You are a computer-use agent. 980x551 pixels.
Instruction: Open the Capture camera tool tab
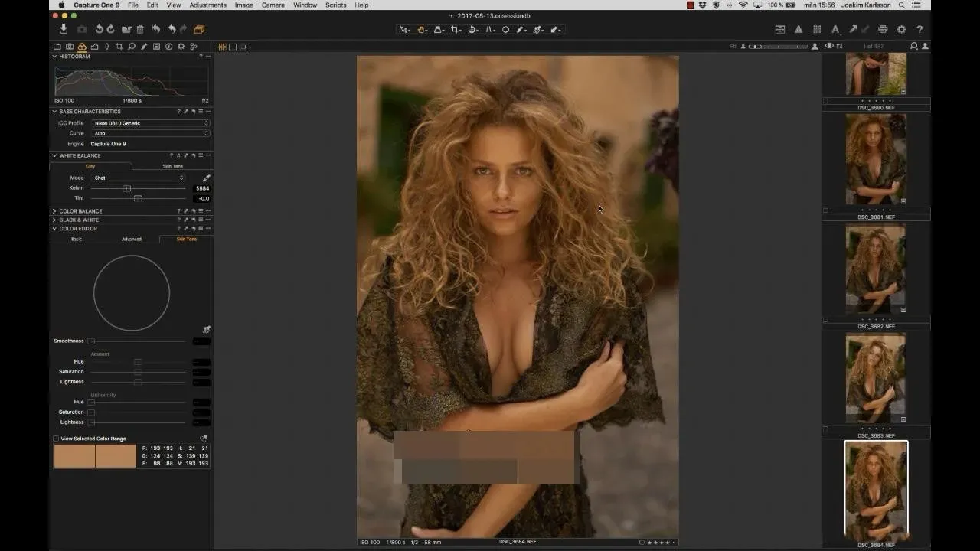click(x=70, y=47)
